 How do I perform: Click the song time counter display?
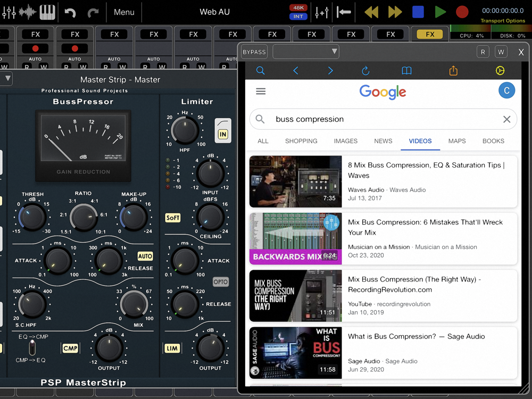coord(503,11)
